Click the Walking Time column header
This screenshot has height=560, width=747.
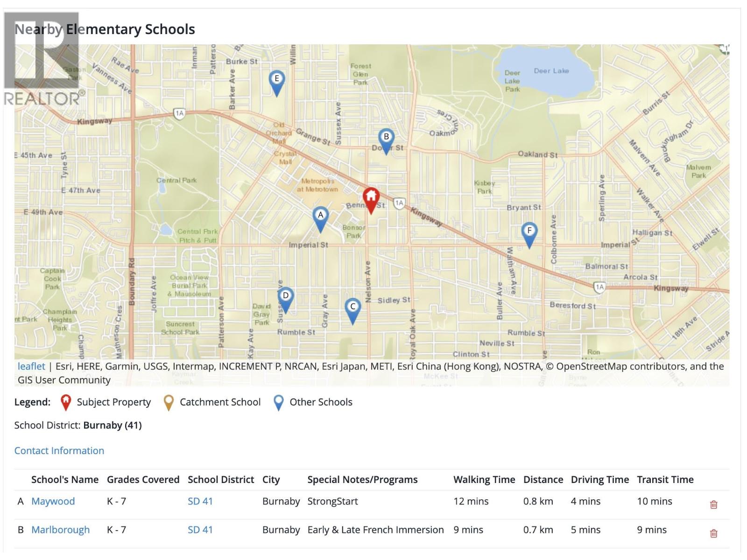coord(484,480)
